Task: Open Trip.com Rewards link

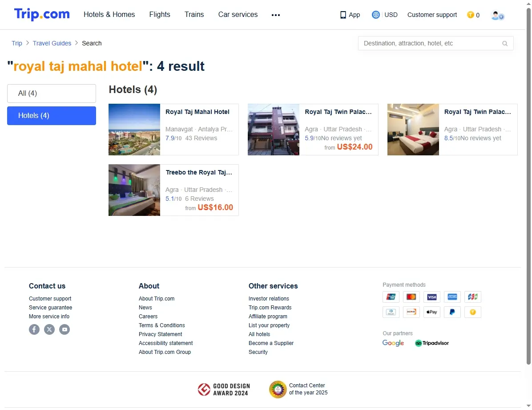Action: click(270, 308)
